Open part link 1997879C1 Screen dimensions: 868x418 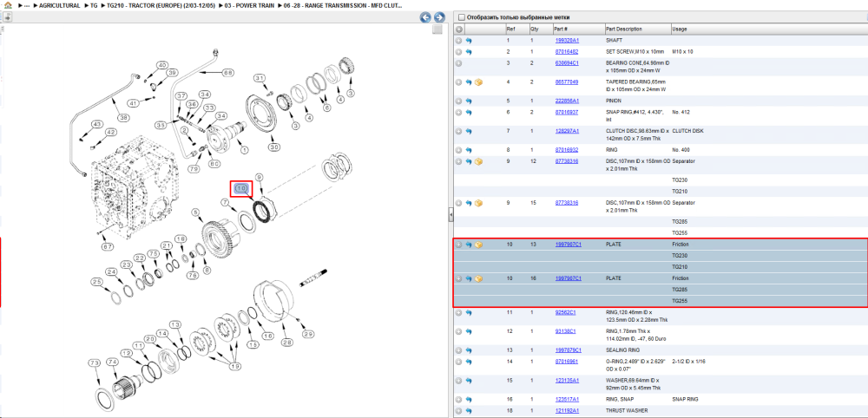coord(568,350)
